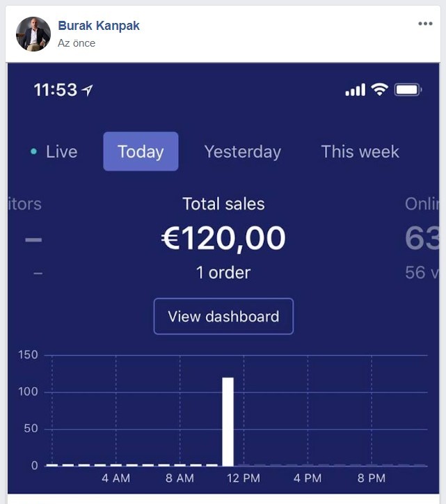Switch to the Yesterday tab

pyautogui.click(x=243, y=152)
